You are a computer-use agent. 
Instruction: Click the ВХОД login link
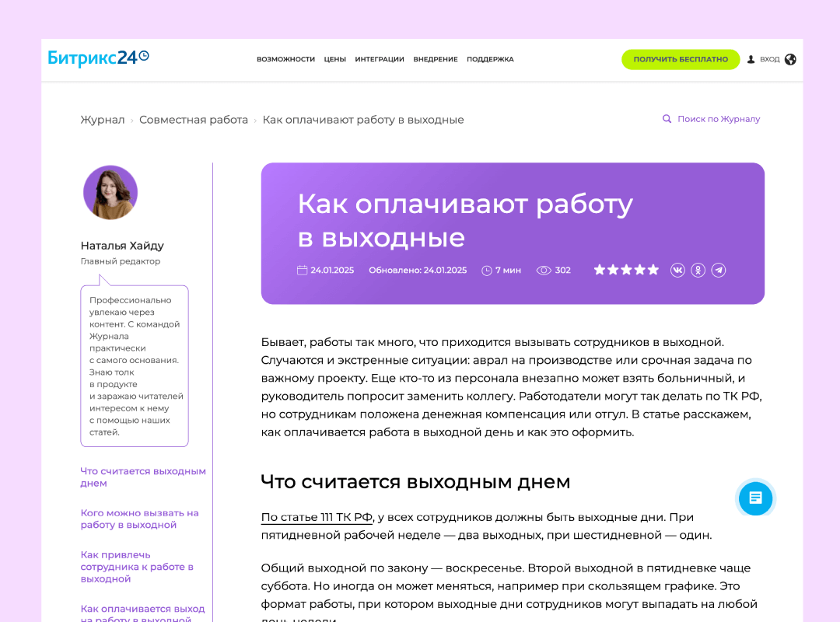click(x=770, y=59)
